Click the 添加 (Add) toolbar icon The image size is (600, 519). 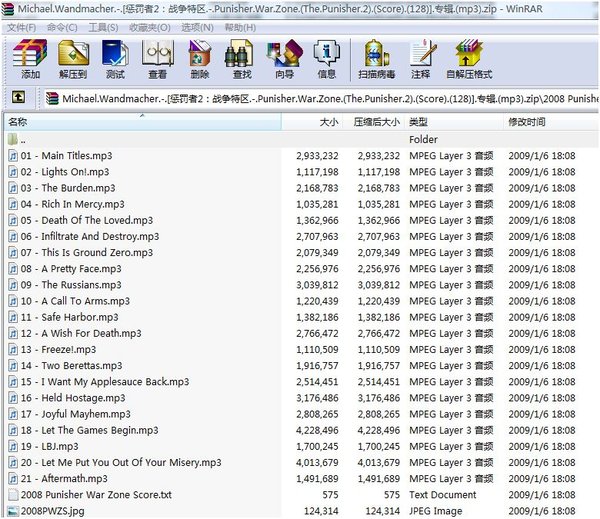(x=30, y=54)
